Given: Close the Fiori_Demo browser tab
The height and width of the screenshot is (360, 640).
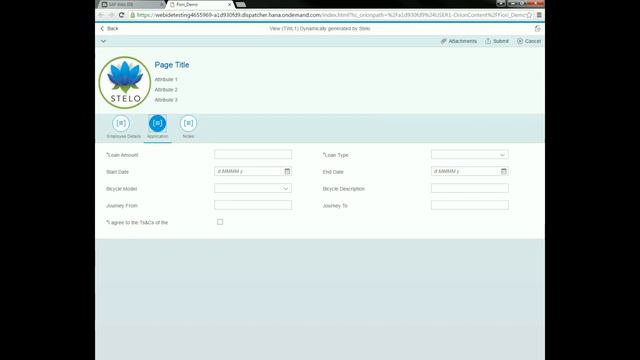Looking at the screenshot, I should 230,4.
